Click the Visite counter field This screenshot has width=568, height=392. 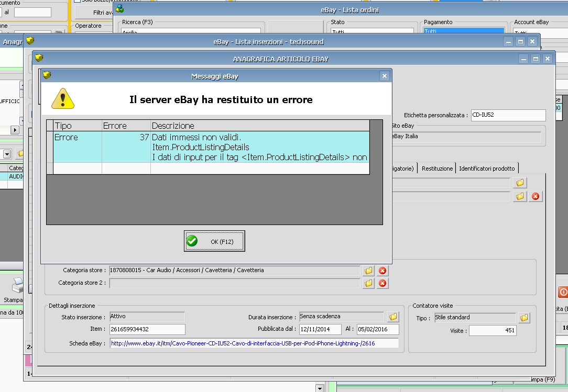(x=493, y=330)
